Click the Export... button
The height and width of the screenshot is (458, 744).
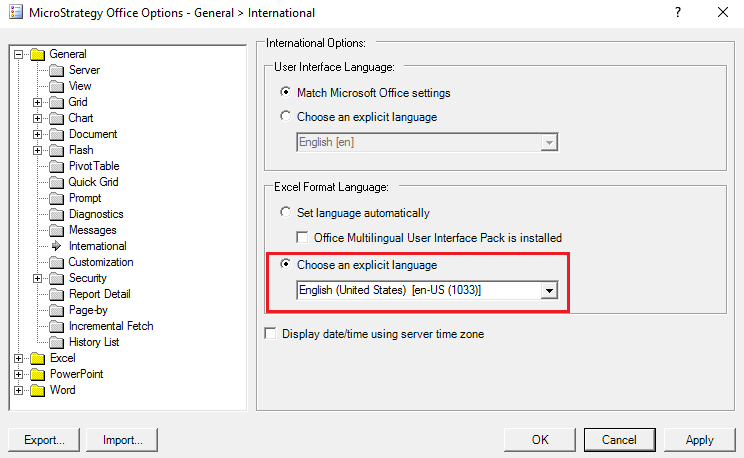[44, 440]
